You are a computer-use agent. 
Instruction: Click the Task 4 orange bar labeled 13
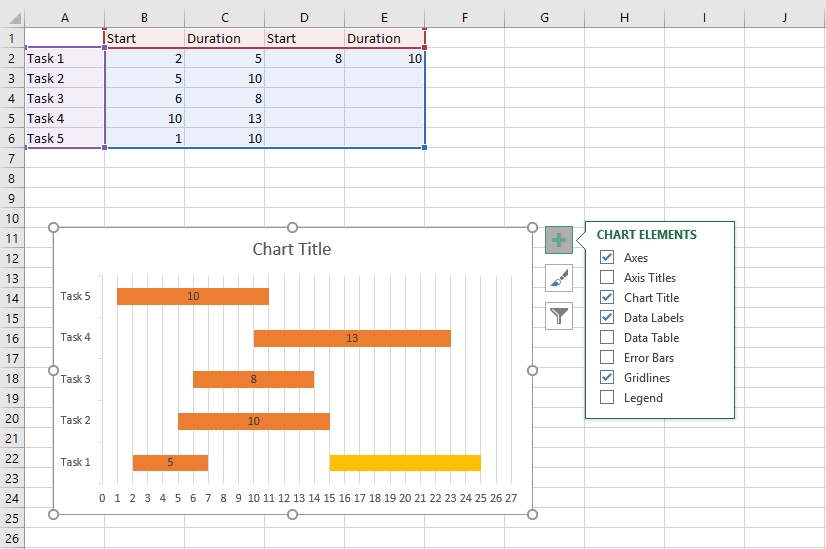(352, 338)
